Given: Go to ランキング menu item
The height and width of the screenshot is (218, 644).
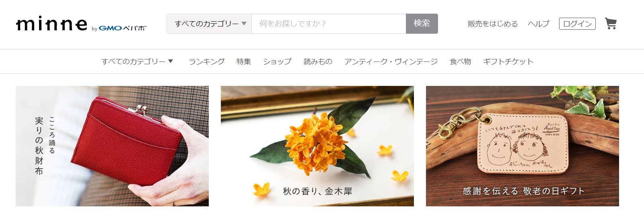Looking at the screenshot, I should coord(206,61).
